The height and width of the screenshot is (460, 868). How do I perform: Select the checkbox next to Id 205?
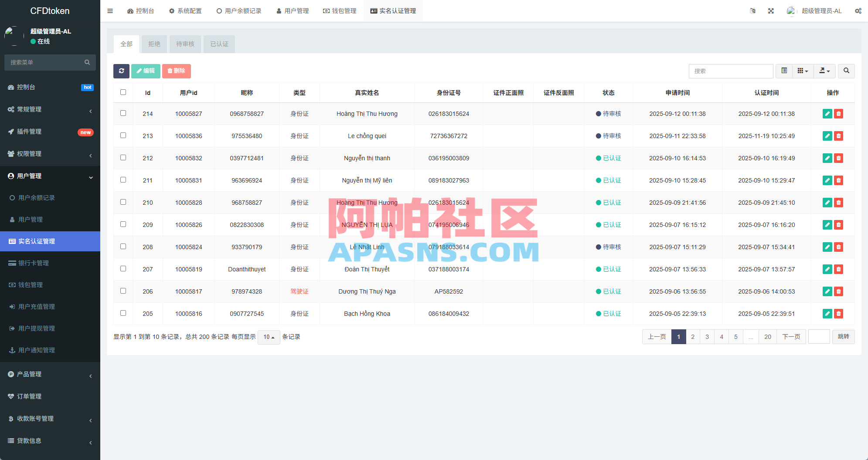[x=123, y=313]
